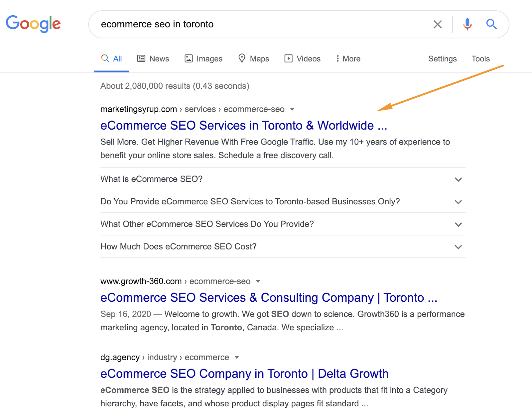Image resolution: width=532 pixels, height=410 pixels.
Task: Open the dropdown arrow beside the www.growth-360.com URL
Action: tap(258, 281)
